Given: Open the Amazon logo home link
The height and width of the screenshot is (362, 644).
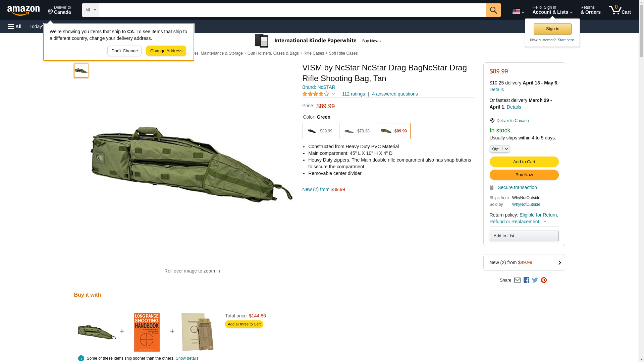Looking at the screenshot, I should [23, 11].
